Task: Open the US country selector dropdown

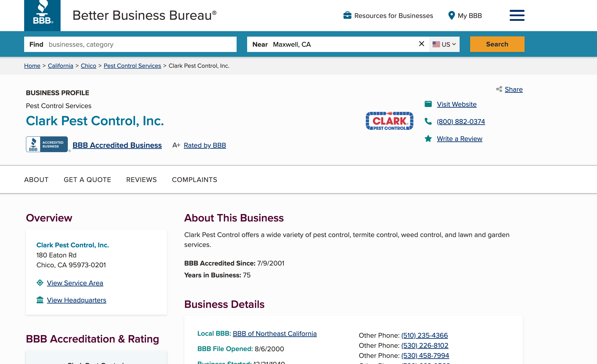Action: (444, 44)
